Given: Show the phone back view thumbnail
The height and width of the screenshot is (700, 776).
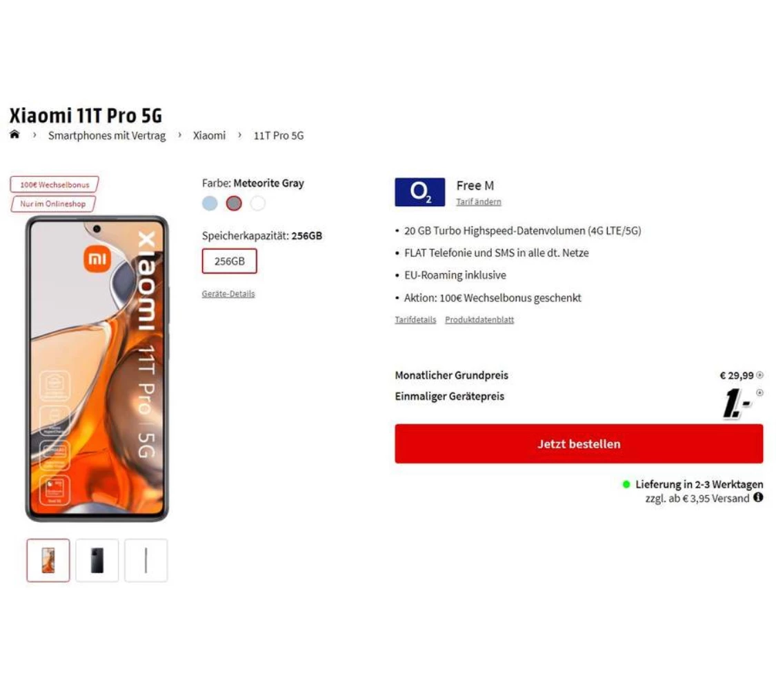Looking at the screenshot, I should point(97,561).
